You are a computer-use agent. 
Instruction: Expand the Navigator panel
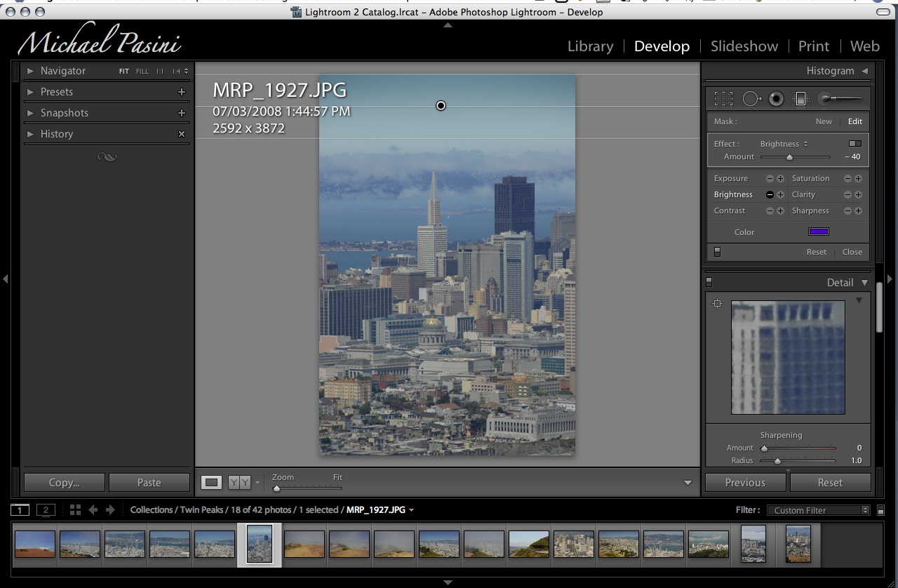pyautogui.click(x=30, y=71)
